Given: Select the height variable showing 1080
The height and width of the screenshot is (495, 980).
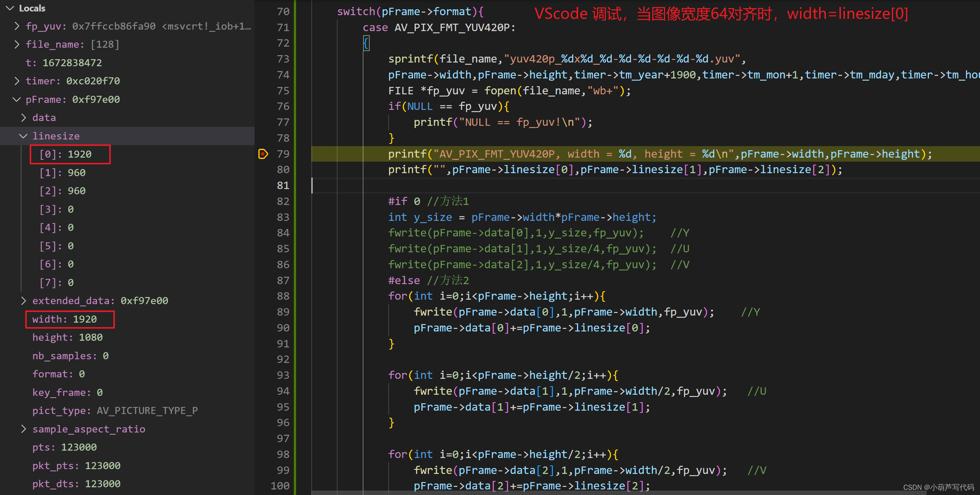Looking at the screenshot, I should click(x=67, y=337).
